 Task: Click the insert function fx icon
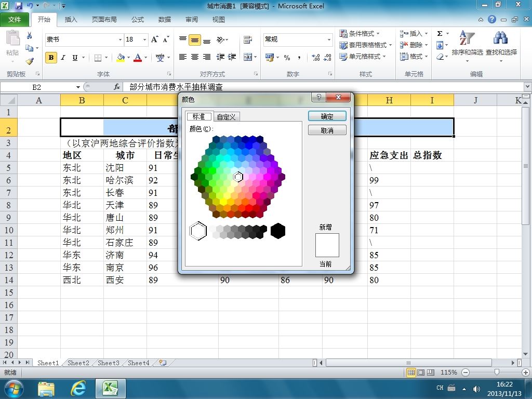click(117, 87)
